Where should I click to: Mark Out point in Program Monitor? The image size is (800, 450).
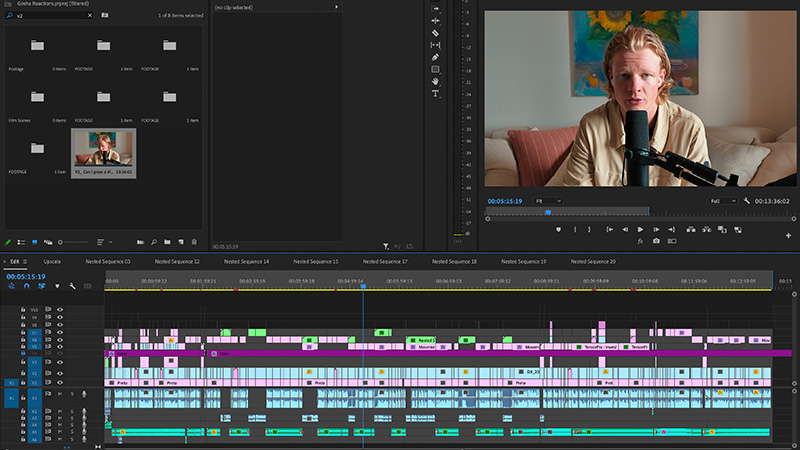click(589, 230)
